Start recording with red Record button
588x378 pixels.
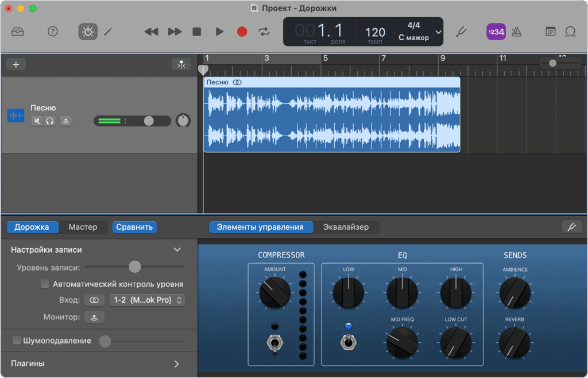click(x=242, y=32)
